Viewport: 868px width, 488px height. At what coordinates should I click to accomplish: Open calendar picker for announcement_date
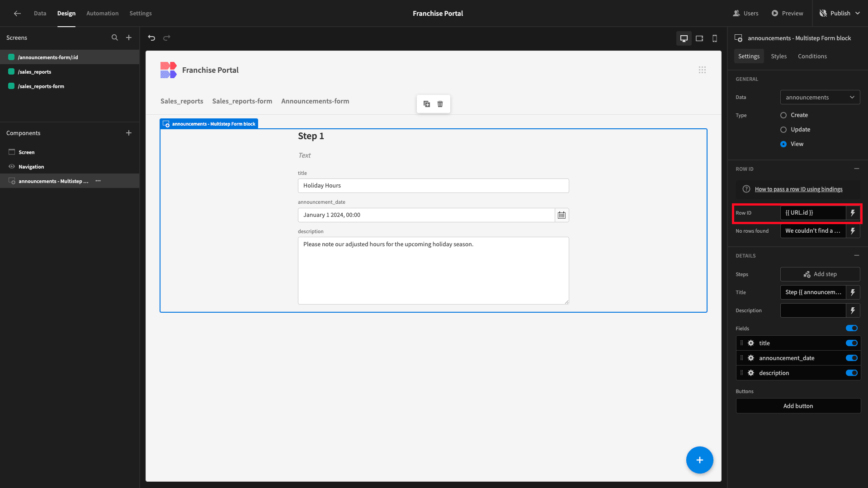click(561, 215)
